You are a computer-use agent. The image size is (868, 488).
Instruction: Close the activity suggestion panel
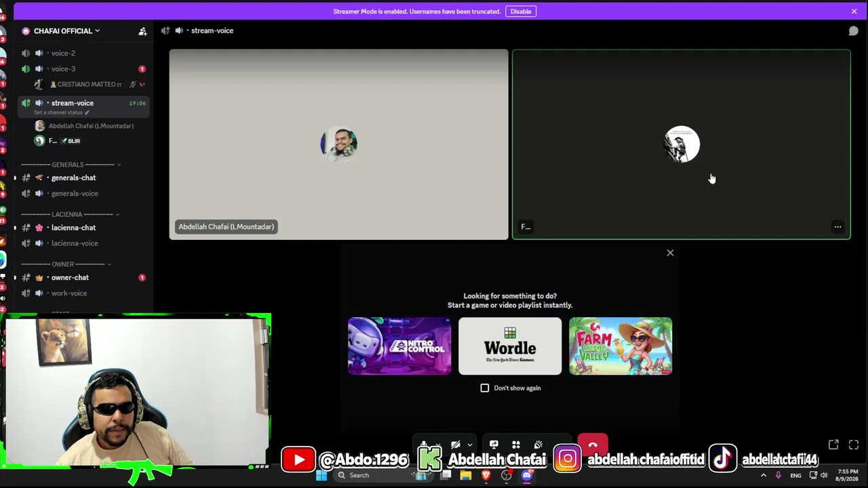[670, 253]
